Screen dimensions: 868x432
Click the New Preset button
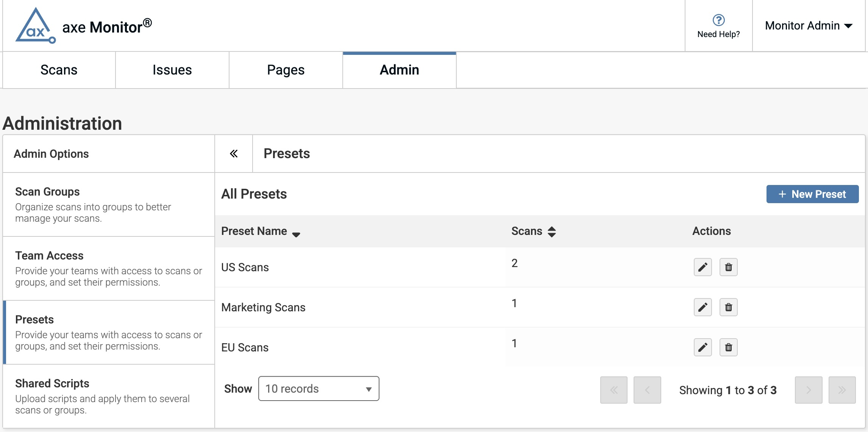[812, 194]
